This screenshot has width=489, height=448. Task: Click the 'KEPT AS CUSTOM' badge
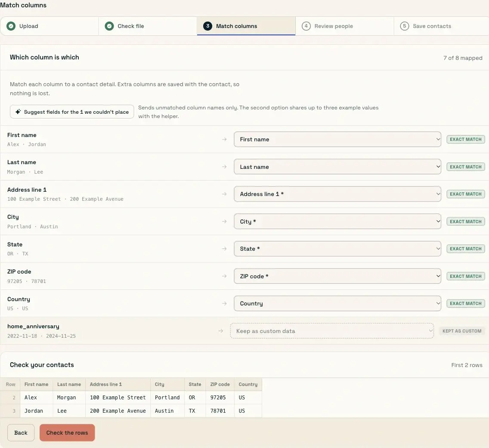[x=462, y=331]
